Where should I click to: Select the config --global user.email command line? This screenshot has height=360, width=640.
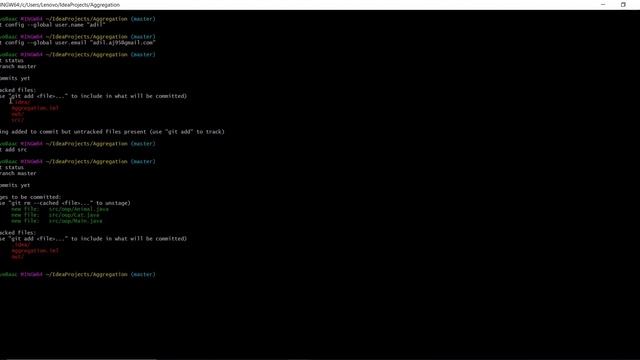(78, 42)
